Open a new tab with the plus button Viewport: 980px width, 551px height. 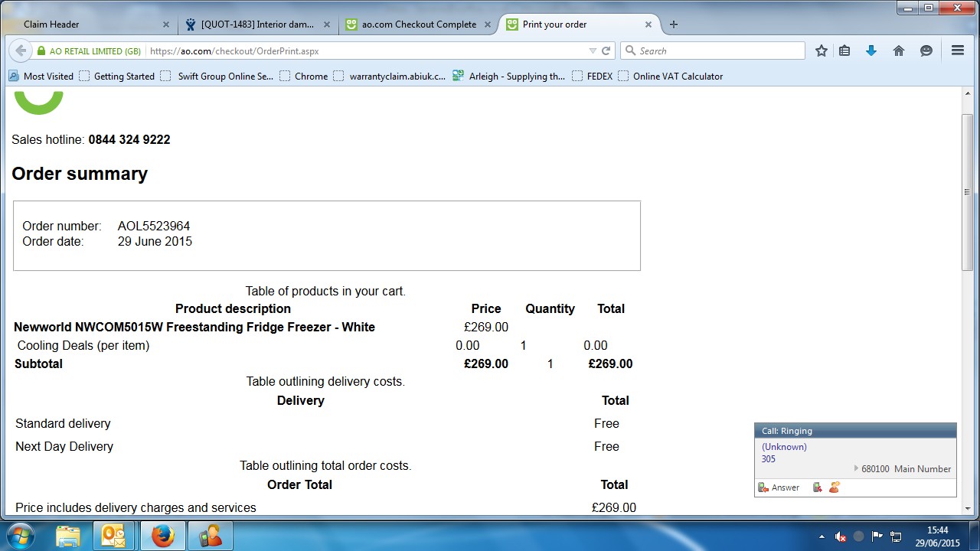coord(674,24)
